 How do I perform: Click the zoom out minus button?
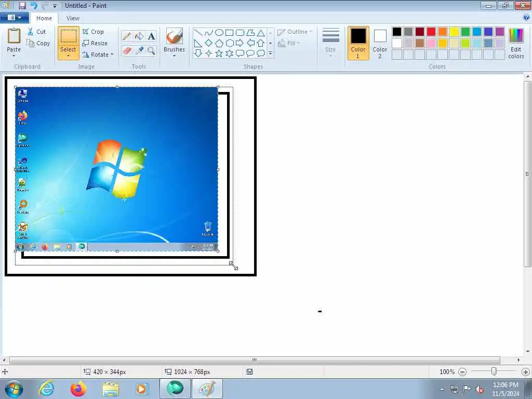462,372
